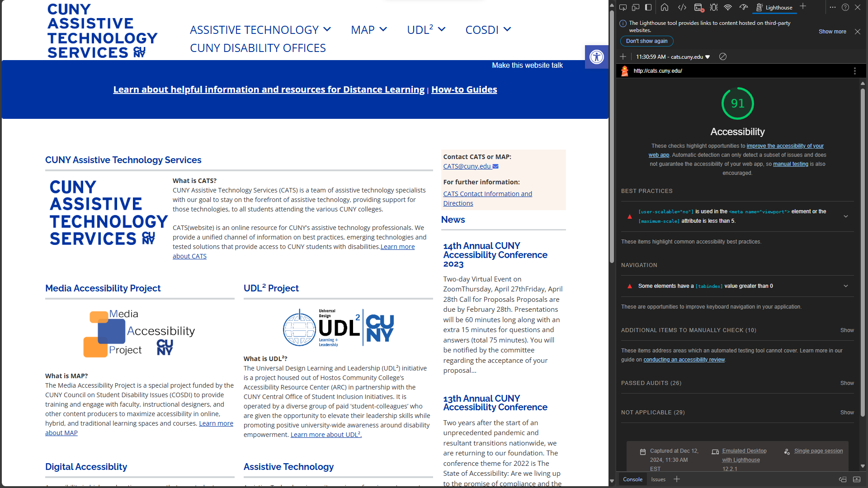The height and width of the screenshot is (488, 868).
Task: Click the undock quick view icon
Action: [x=843, y=479]
